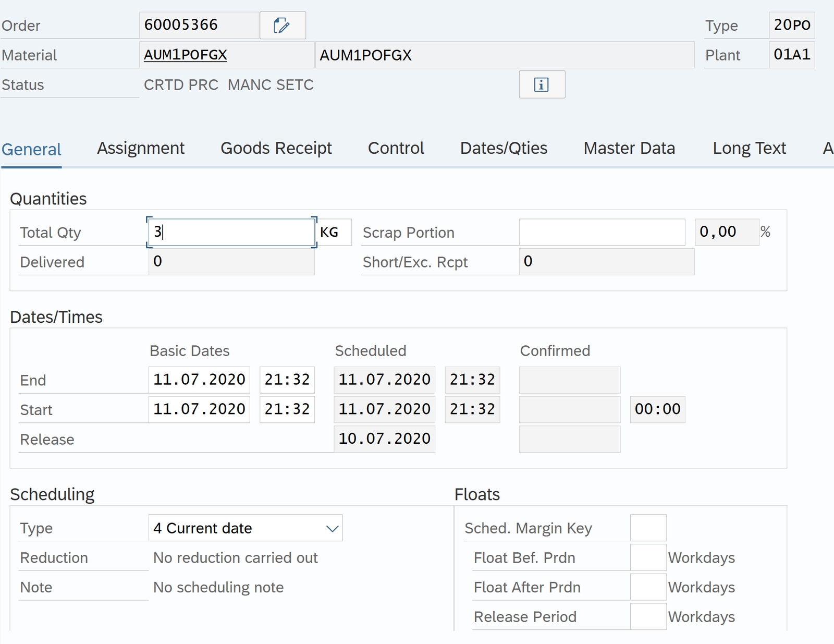This screenshot has width=834, height=644.
Task: Click the Float After Prdn field
Action: click(x=648, y=588)
